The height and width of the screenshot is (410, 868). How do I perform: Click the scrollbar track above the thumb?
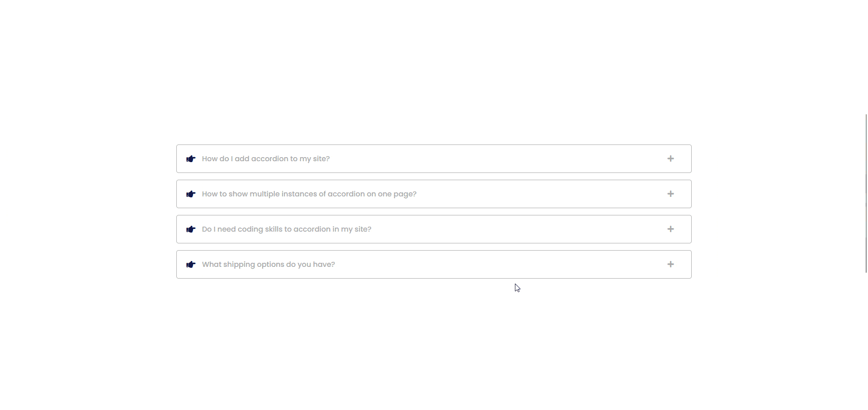[x=866, y=57]
